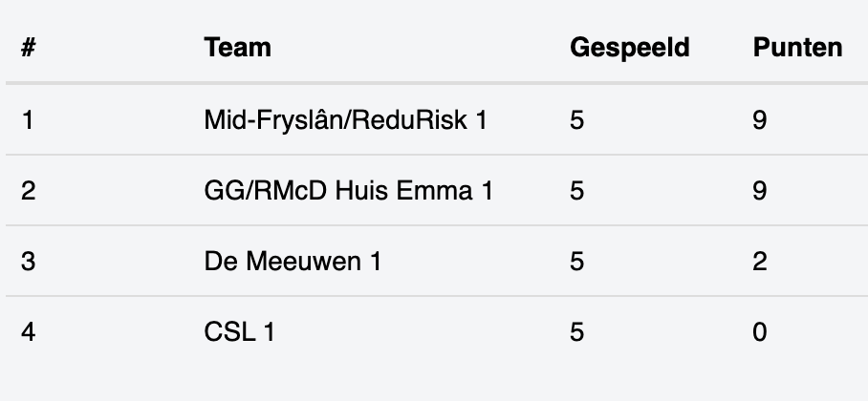Click points value 0 for CSL 1
868x401 pixels.
click(x=760, y=332)
